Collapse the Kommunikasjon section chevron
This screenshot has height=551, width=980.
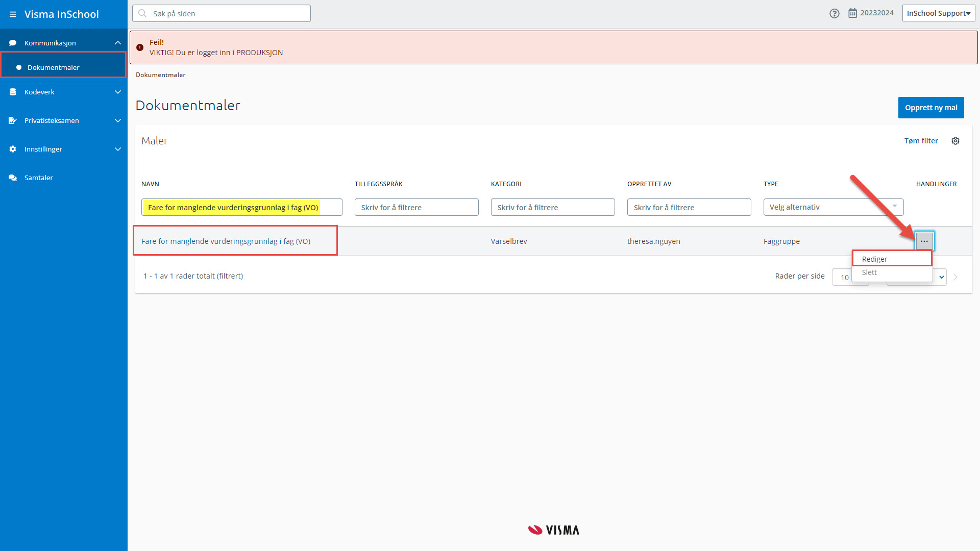tap(118, 43)
